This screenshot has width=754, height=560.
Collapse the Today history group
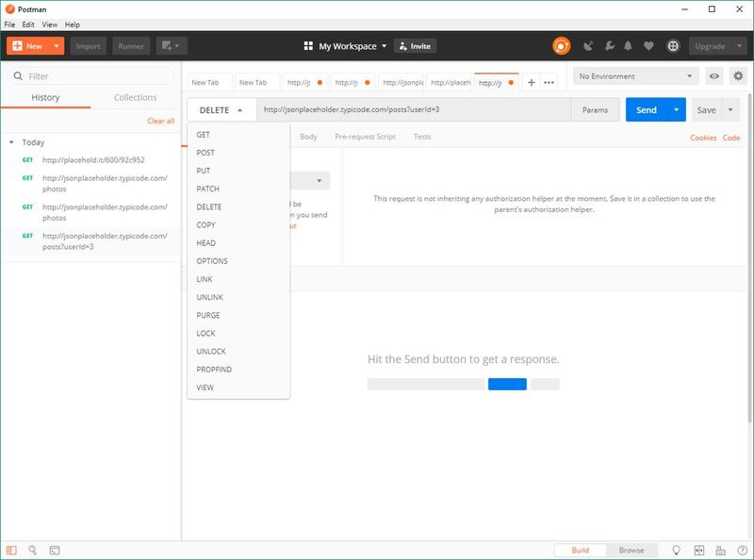11,142
